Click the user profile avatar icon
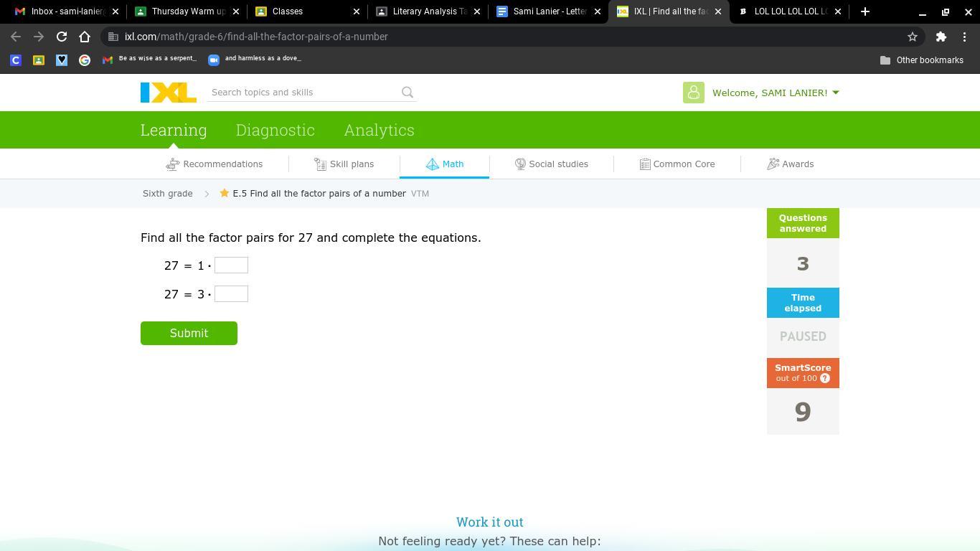 693,93
